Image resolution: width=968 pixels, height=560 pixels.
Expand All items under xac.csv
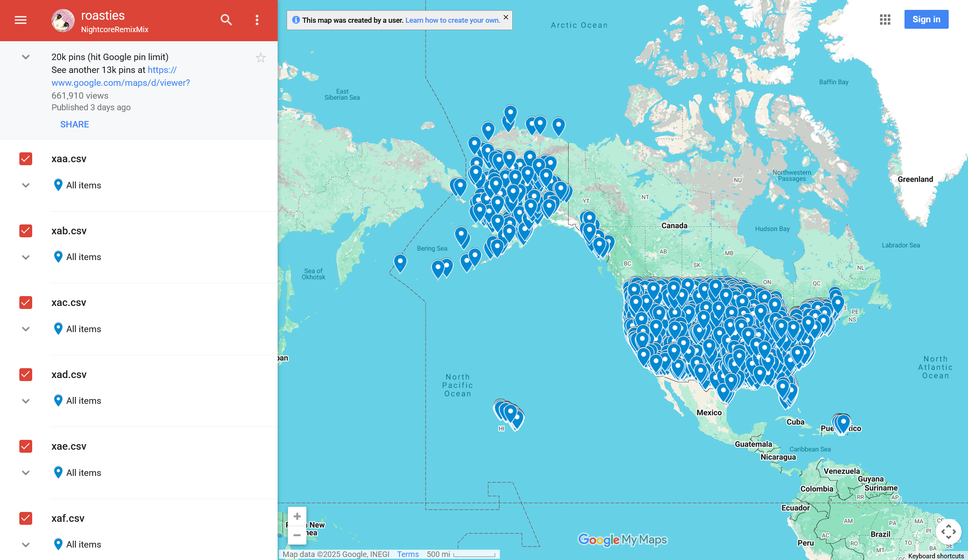[x=26, y=329]
